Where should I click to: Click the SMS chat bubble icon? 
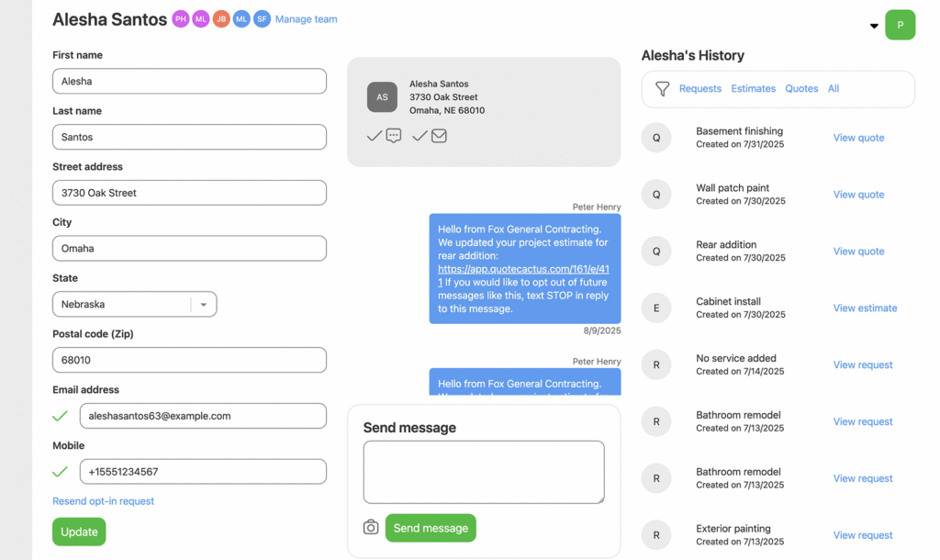[x=394, y=136]
